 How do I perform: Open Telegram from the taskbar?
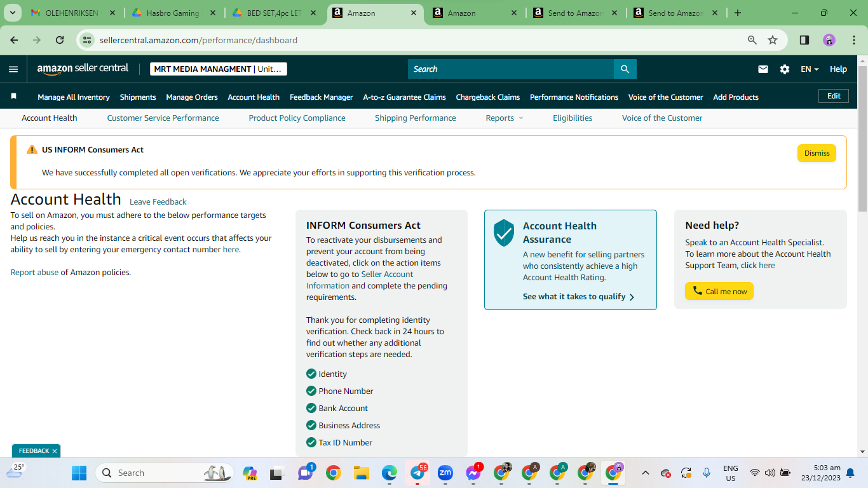tap(417, 473)
